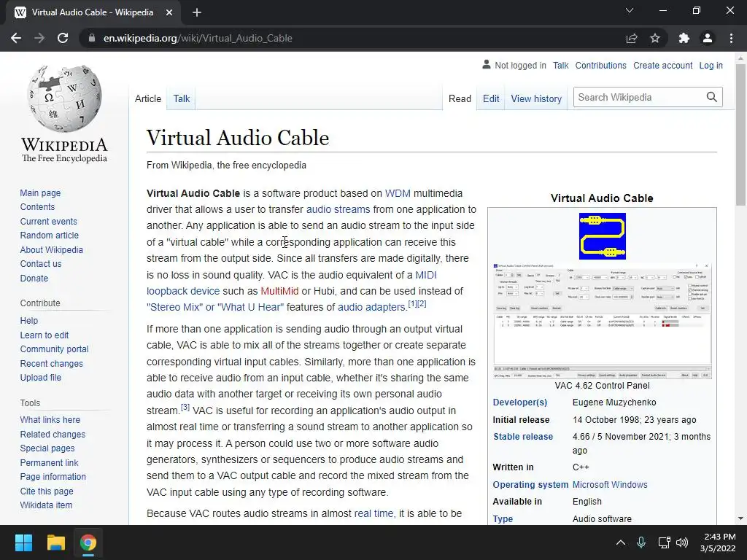Show hidden system tray icons

click(x=621, y=542)
